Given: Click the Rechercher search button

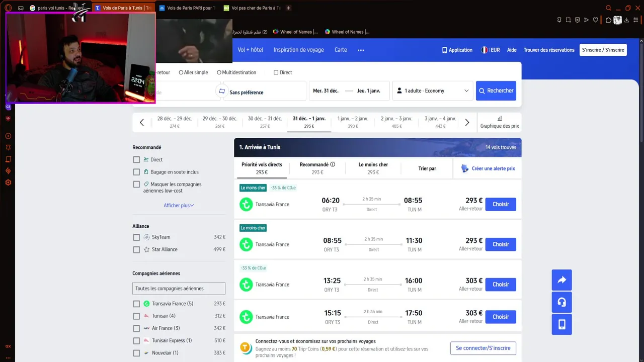Looking at the screenshot, I should point(496,91).
